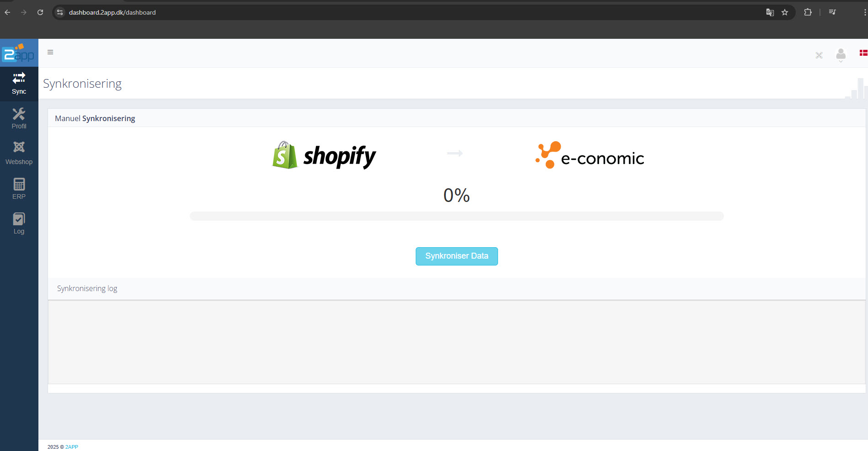Open the Google Translate page option
868x451 pixels.
tap(770, 12)
